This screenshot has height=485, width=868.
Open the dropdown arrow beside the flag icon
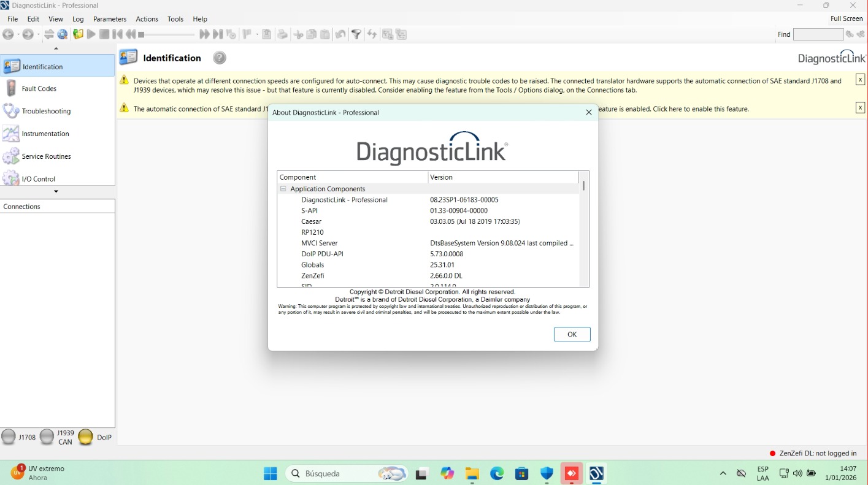point(257,34)
